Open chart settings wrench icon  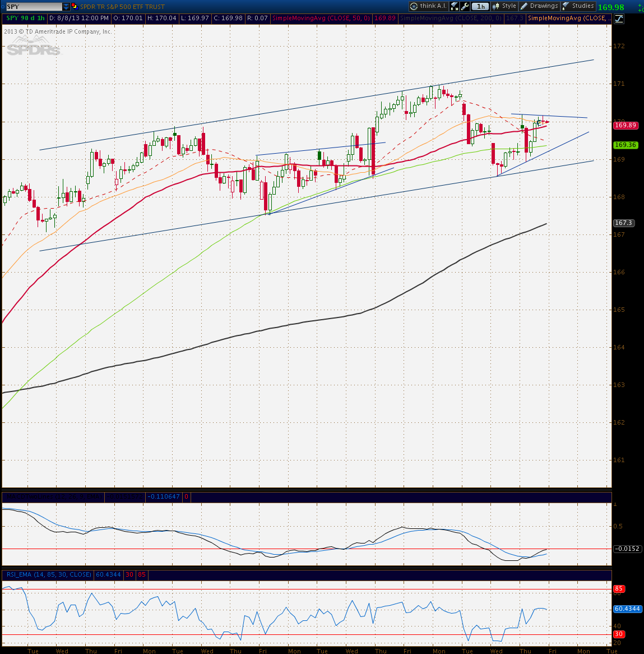click(465, 6)
